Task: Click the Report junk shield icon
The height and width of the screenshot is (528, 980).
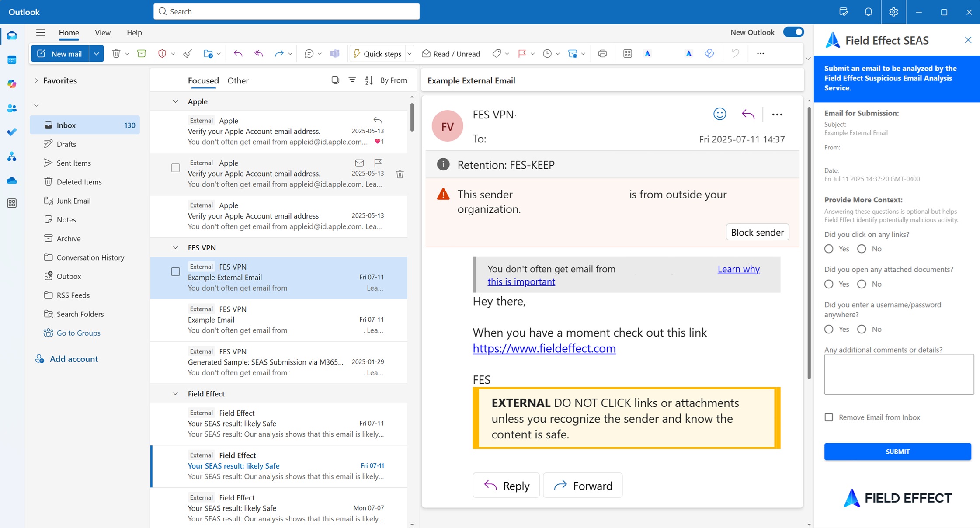Action: click(162, 53)
